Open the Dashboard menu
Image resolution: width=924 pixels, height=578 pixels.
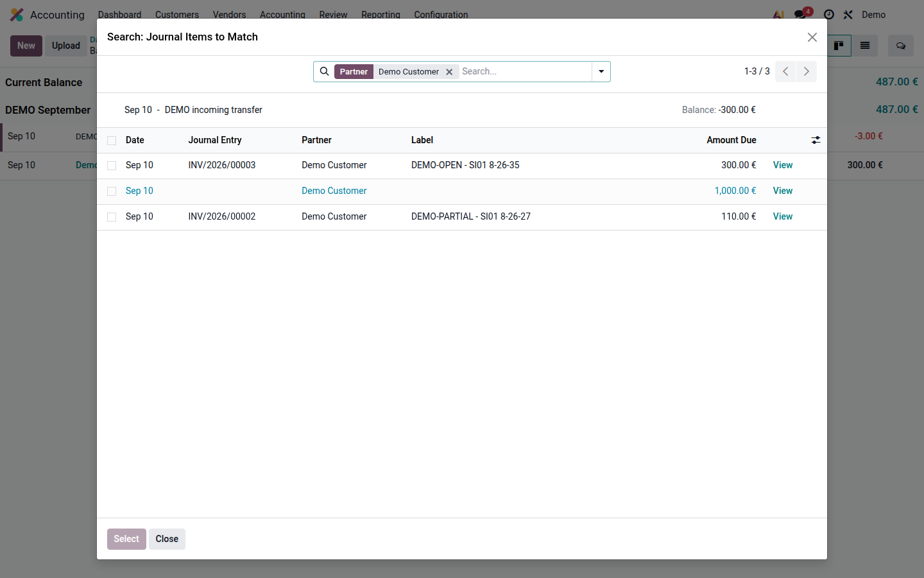tap(119, 14)
